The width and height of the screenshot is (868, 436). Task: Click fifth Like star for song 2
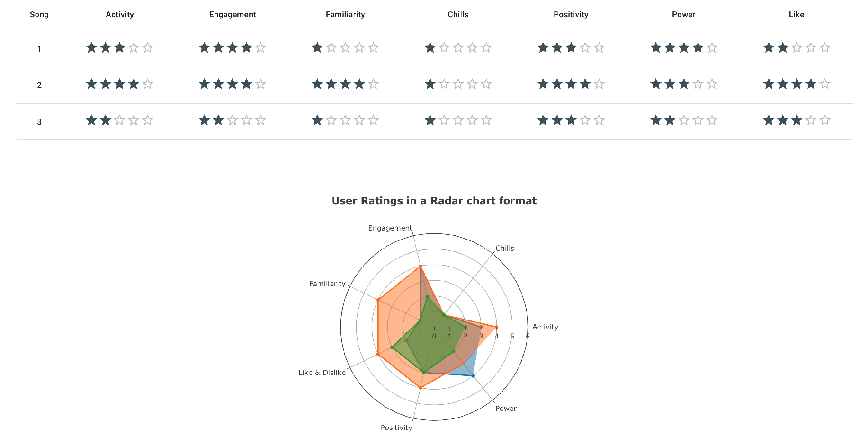pyautogui.click(x=825, y=84)
